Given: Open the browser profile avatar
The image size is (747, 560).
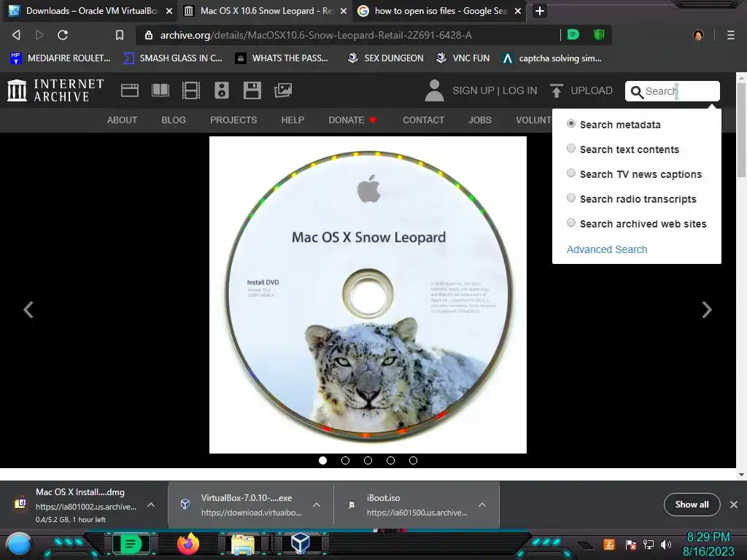Looking at the screenshot, I should [x=698, y=35].
